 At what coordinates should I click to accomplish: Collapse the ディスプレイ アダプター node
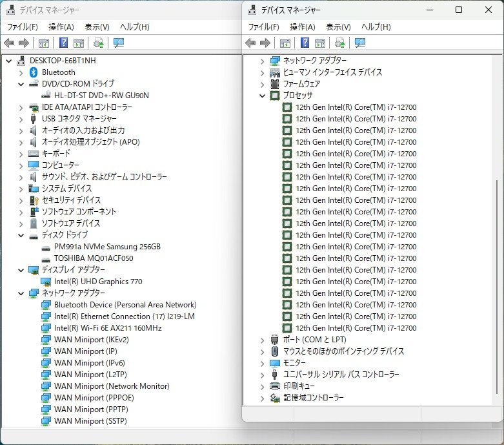tap(21, 270)
